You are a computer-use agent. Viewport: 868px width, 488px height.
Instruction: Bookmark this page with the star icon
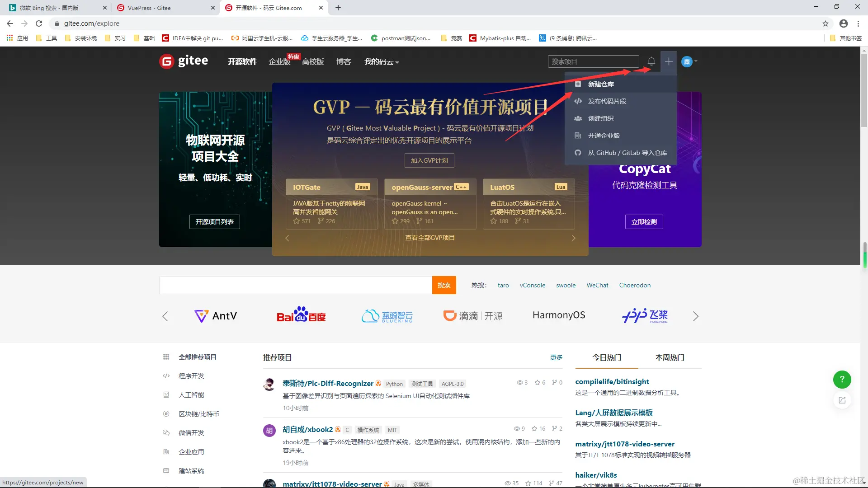[826, 23]
